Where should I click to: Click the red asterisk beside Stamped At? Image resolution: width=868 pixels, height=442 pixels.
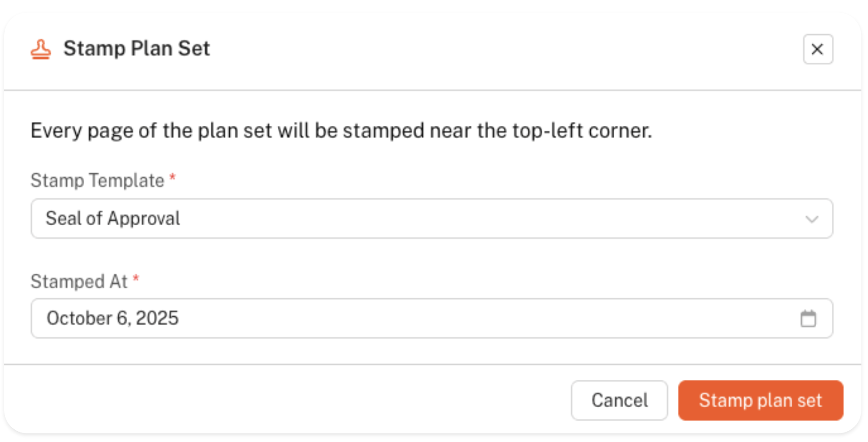click(x=136, y=279)
